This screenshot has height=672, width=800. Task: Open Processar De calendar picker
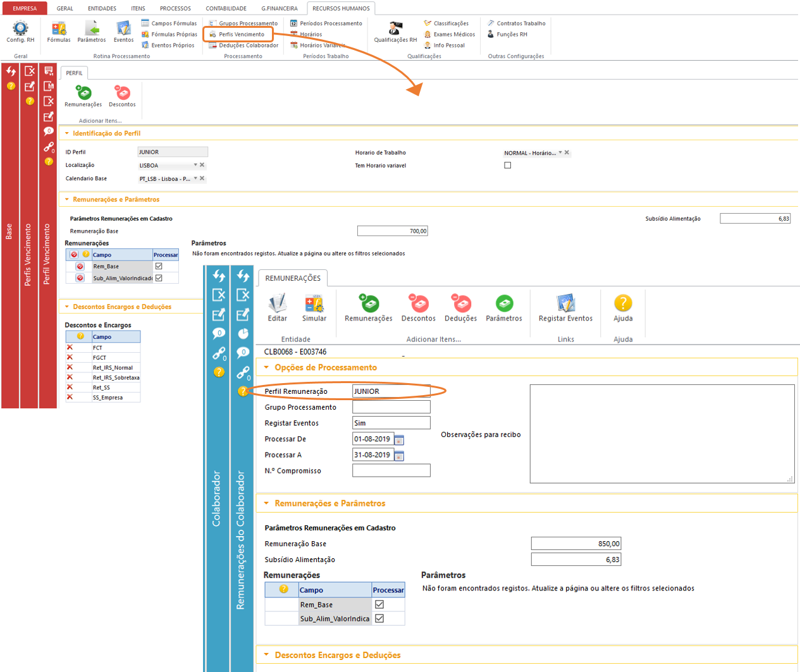[x=399, y=439]
